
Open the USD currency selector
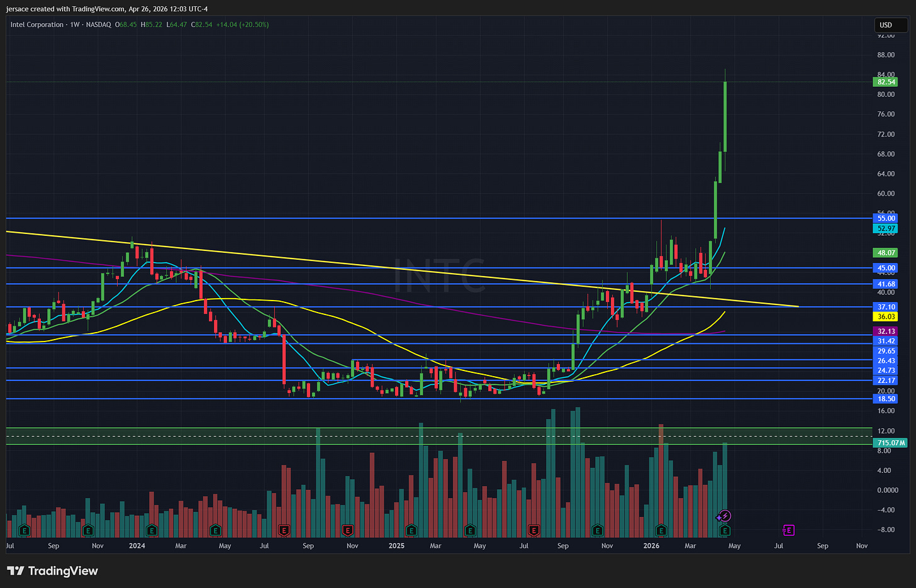click(x=890, y=25)
